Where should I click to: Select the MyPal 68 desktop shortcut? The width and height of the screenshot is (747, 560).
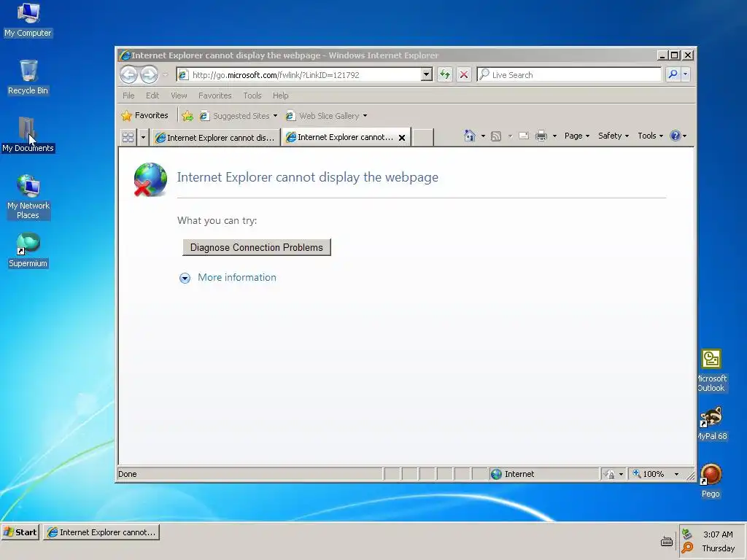[712, 424]
